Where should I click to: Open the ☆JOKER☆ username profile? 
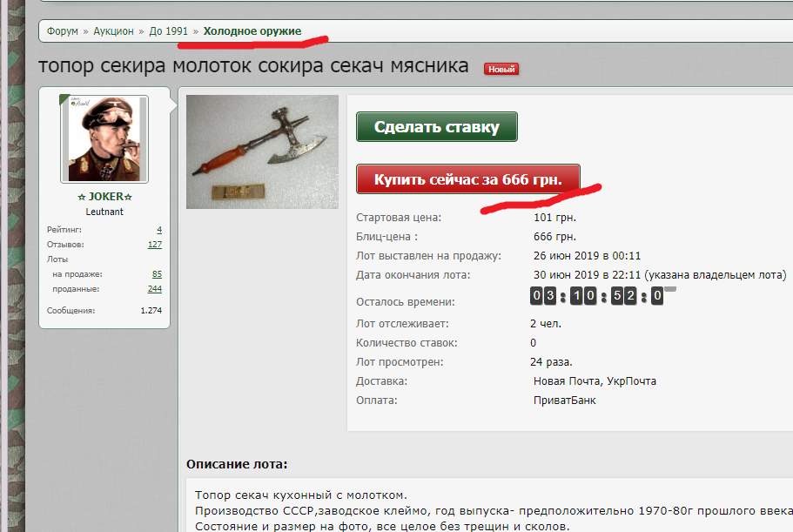pos(104,197)
